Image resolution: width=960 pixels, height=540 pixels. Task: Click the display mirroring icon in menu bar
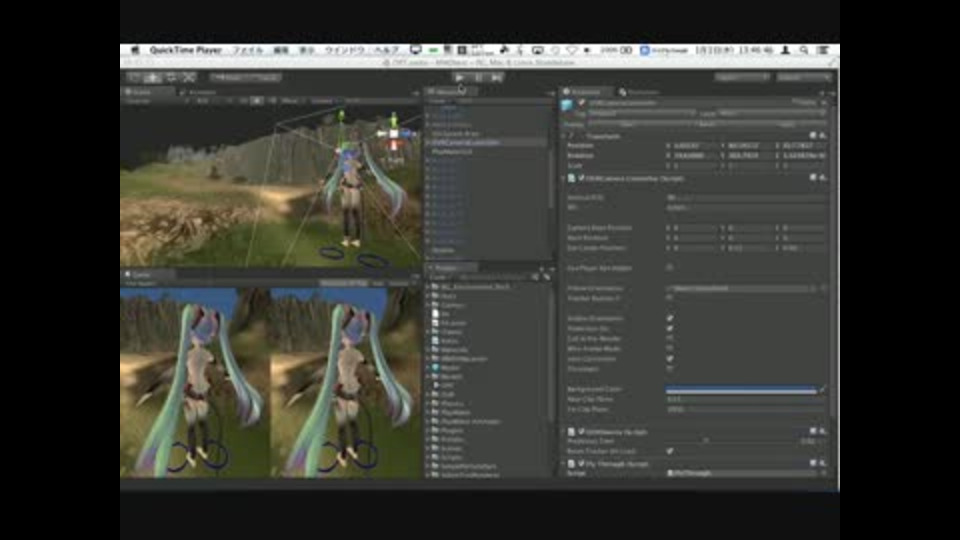coord(538,50)
